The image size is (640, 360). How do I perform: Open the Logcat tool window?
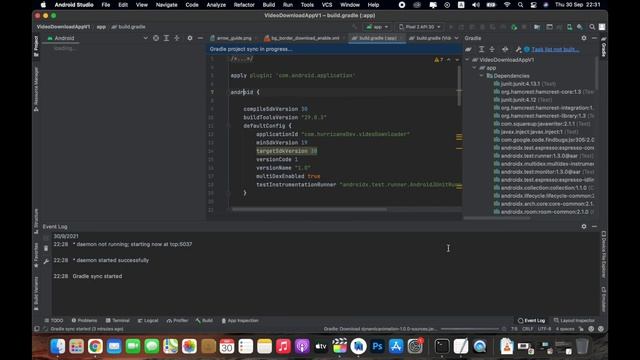(x=148, y=321)
